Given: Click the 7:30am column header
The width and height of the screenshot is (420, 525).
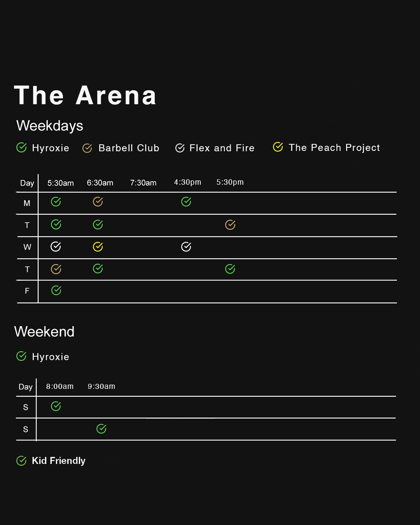Looking at the screenshot, I should pos(143,183).
